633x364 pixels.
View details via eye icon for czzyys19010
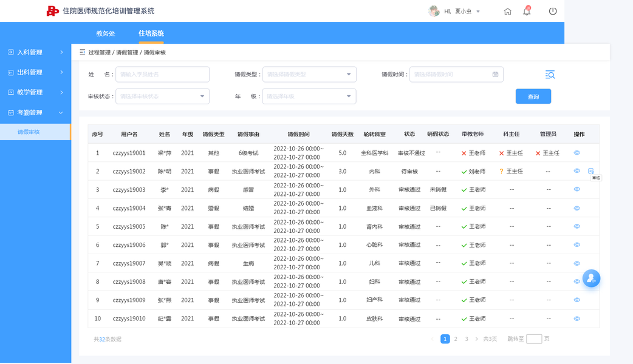pyautogui.click(x=577, y=318)
